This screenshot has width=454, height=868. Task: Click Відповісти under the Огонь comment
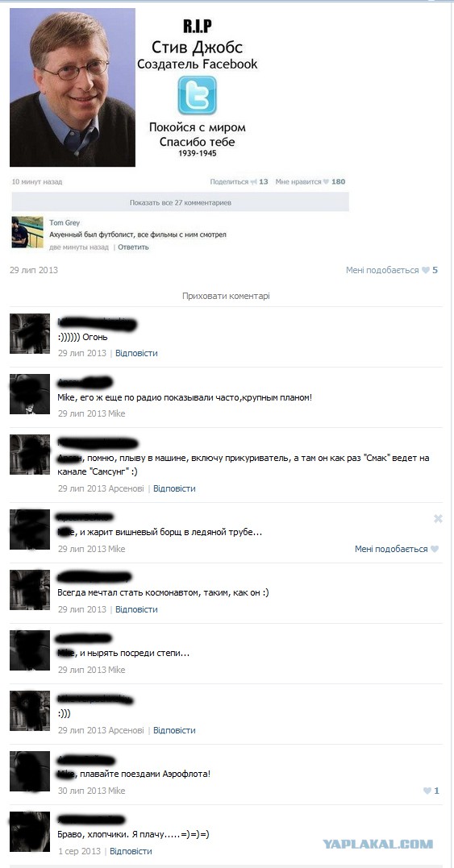point(136,353)
